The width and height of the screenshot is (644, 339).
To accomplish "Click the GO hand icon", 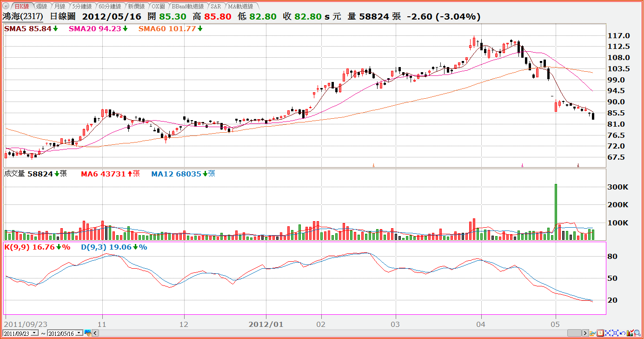I will click(87, 333).
